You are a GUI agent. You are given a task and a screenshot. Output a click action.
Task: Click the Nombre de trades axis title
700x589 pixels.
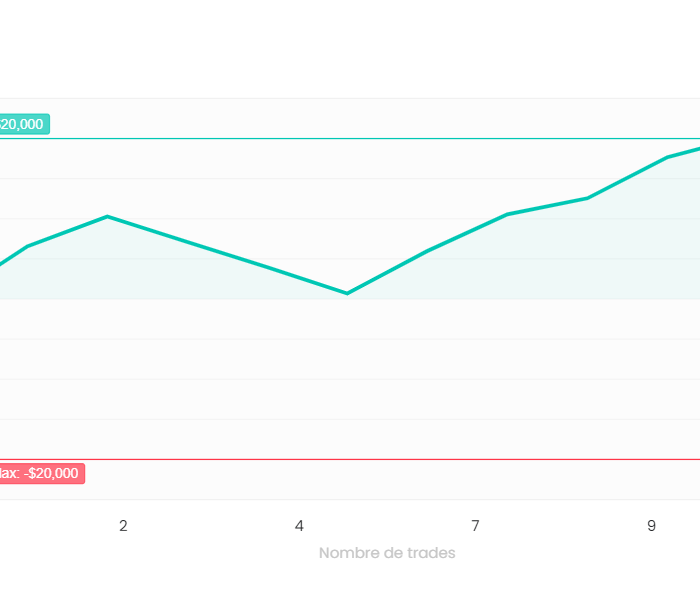387,553
